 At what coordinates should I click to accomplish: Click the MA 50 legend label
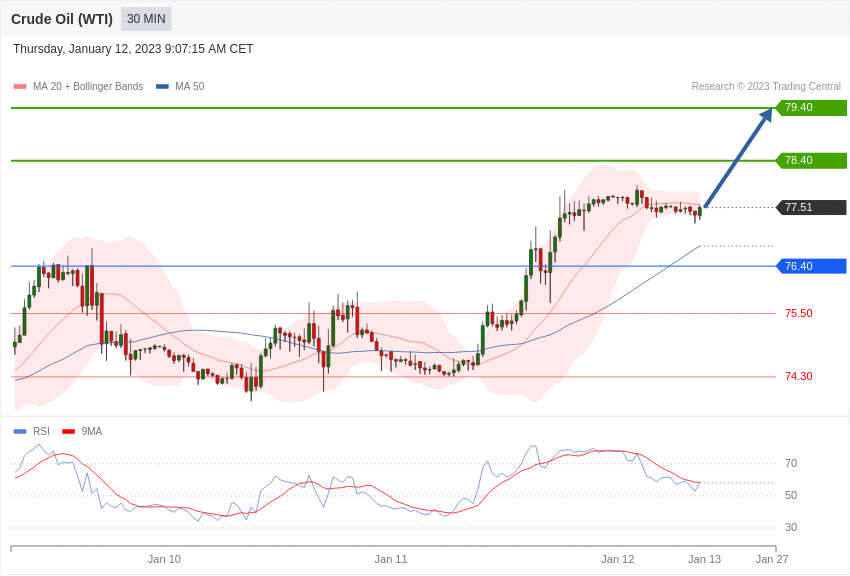click(x=190, y=86)
